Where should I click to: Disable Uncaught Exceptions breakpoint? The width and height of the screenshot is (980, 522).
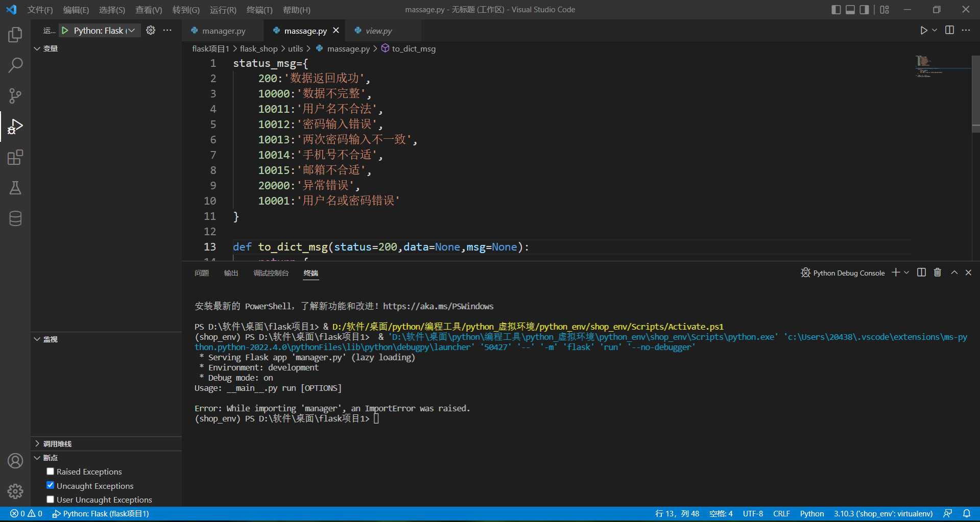50,485
